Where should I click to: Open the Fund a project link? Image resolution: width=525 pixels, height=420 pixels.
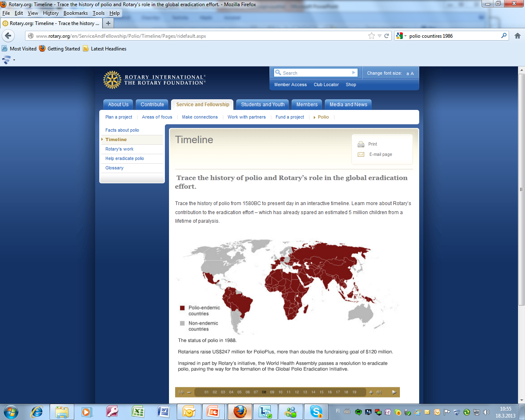290,117
